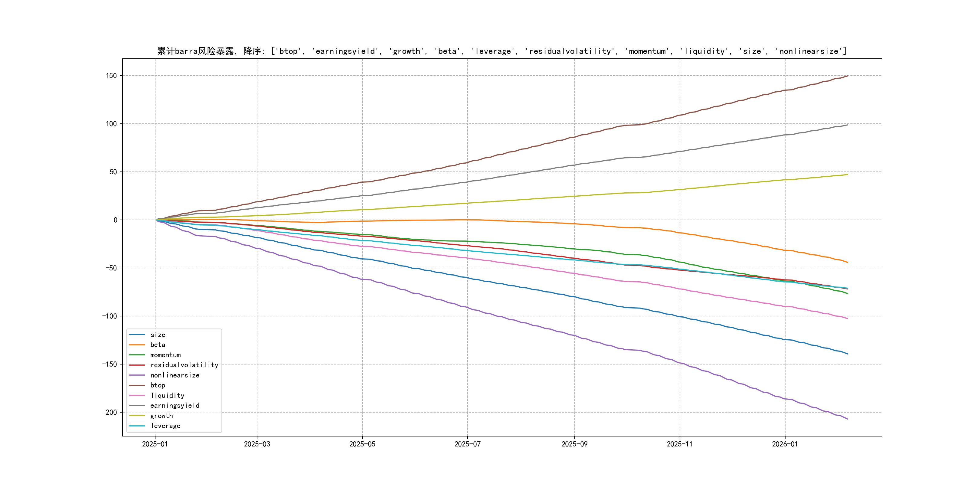Screen dimensions: 980x490
Task: Click the size legend color line
Action: click(x=137, y=335)
